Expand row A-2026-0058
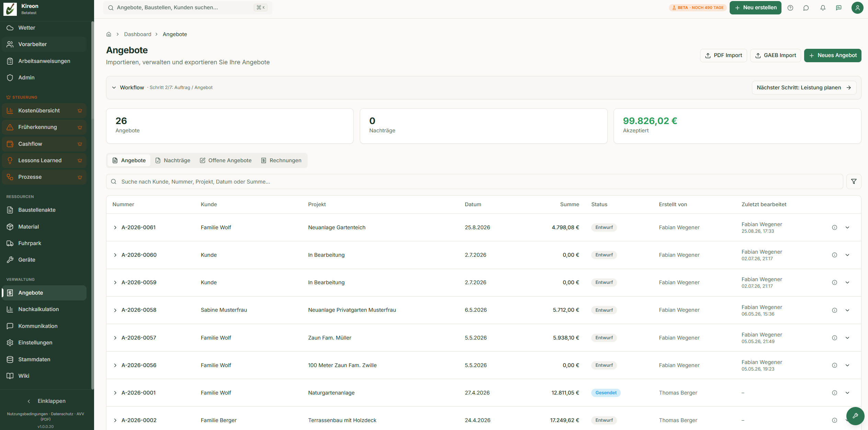Screen dimensions: 868x430 [x=115, y=310]
